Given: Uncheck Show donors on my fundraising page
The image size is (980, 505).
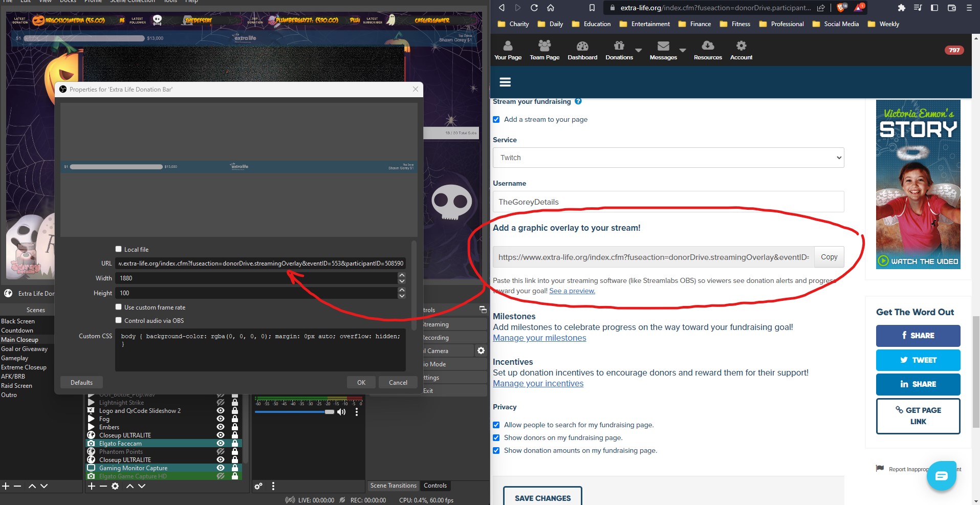Looking at the screenshot, I should 496,437.
